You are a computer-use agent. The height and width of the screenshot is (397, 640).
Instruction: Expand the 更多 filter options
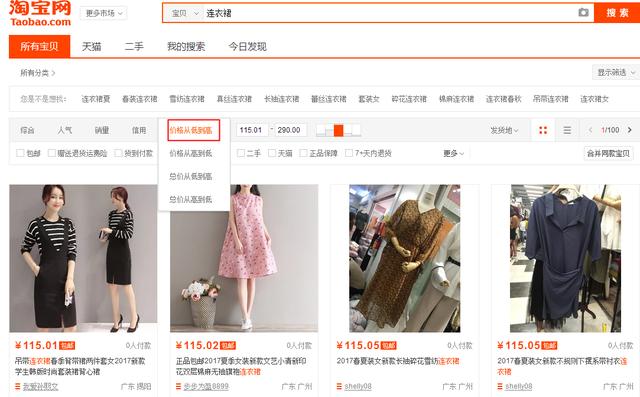coord(454,153)
